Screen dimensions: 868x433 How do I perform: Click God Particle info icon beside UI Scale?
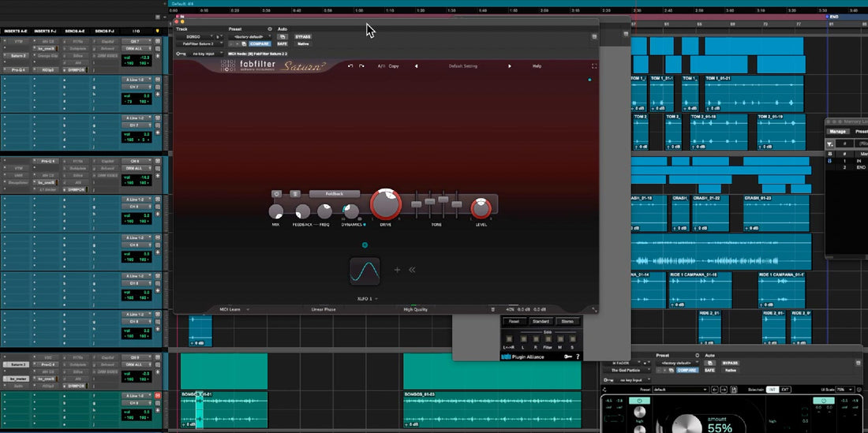point(859,390)
